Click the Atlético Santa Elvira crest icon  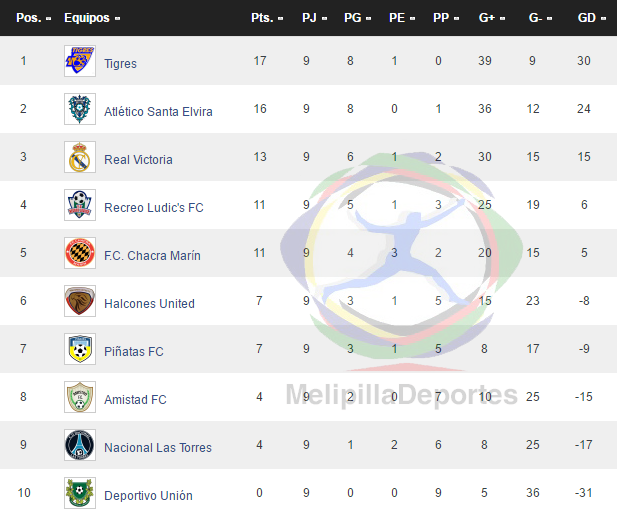tap(80, 109)
